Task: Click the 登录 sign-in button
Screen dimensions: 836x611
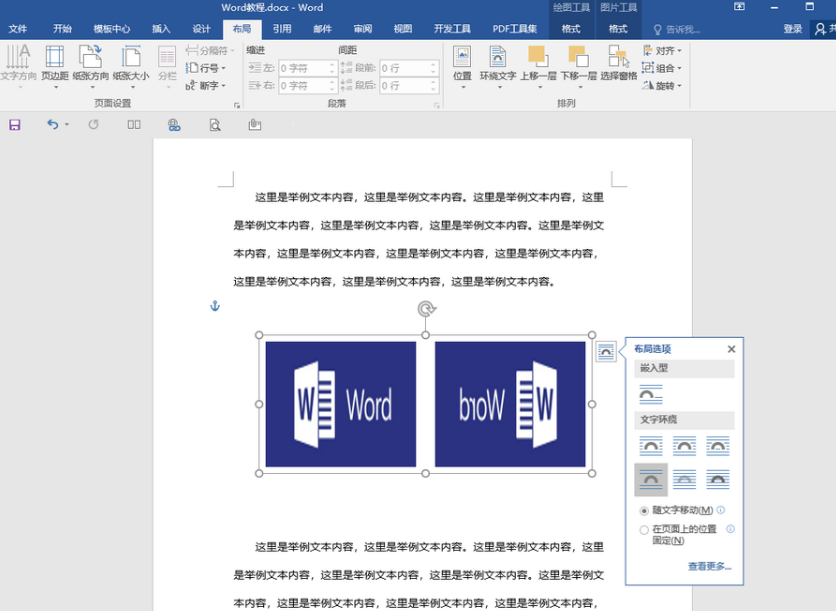Action: tap(792, 29)
